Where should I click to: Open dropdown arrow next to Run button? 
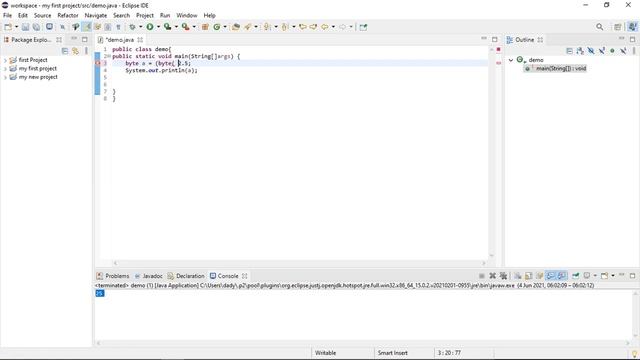(158, 27)
